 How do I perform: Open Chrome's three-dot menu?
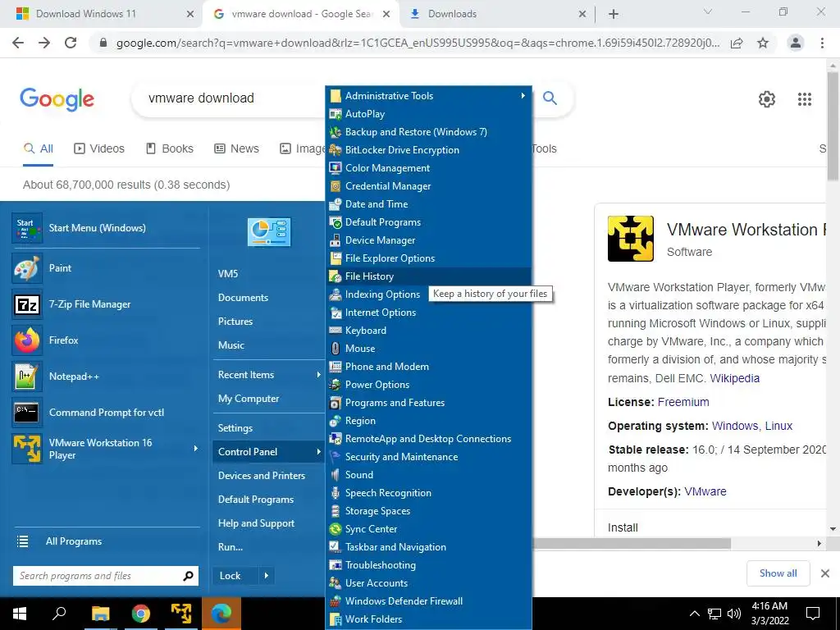(822, 43)
